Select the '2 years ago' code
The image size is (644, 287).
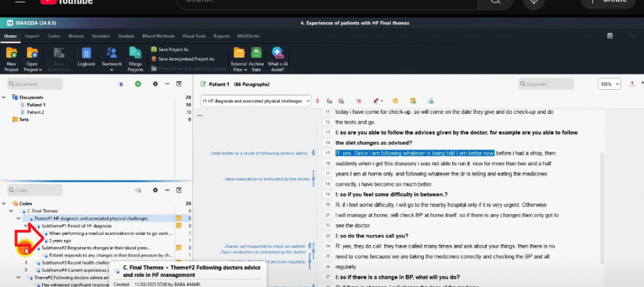point(60,241)
